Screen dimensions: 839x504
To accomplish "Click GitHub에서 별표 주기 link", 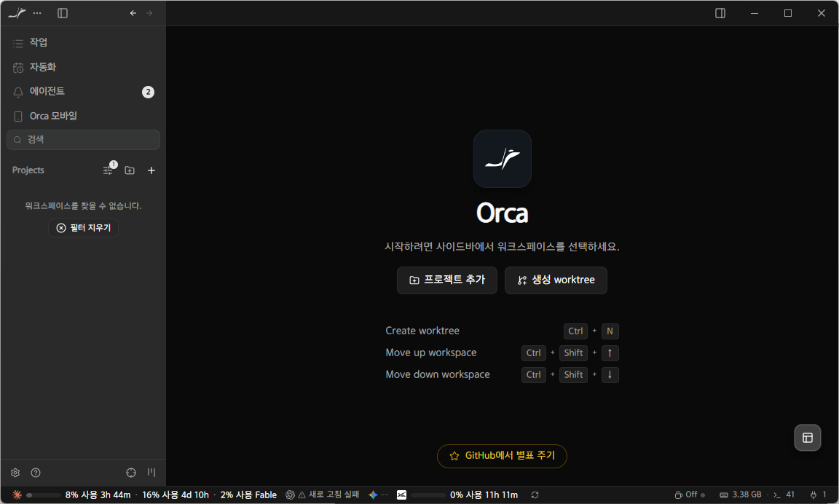I will coord(502,456).
